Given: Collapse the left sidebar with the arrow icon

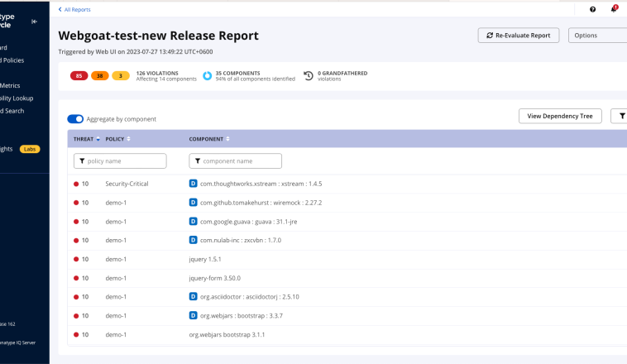Looking at the screenshot, I should [x=34, y=21].
